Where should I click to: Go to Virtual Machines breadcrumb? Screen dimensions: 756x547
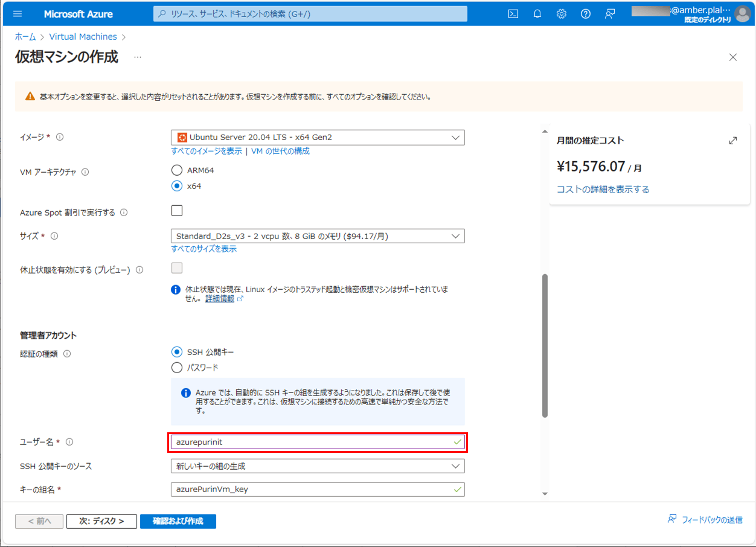pyautogui.click(x=84, y=37)
